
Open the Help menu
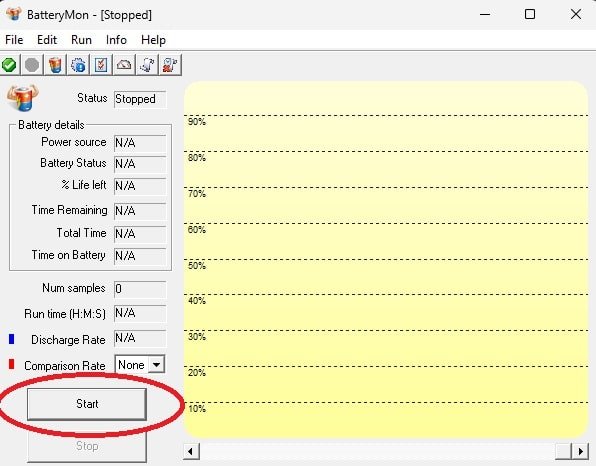153,40
